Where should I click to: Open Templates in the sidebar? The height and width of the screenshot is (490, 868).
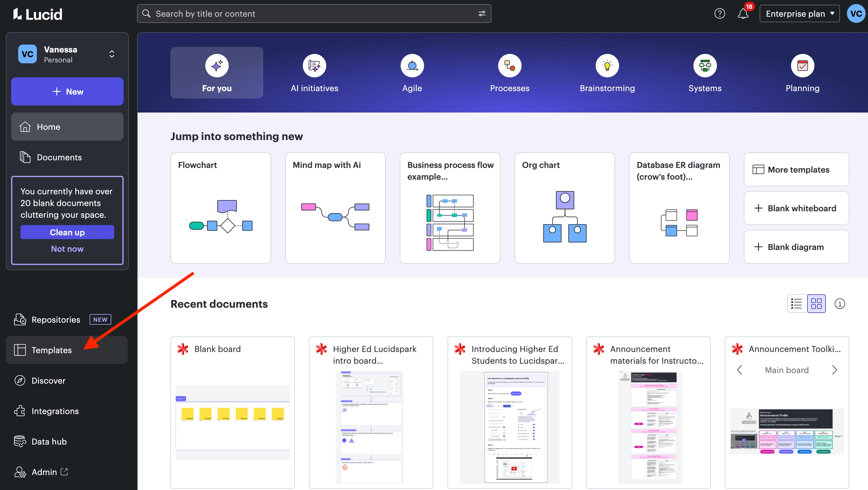point(51,350)
